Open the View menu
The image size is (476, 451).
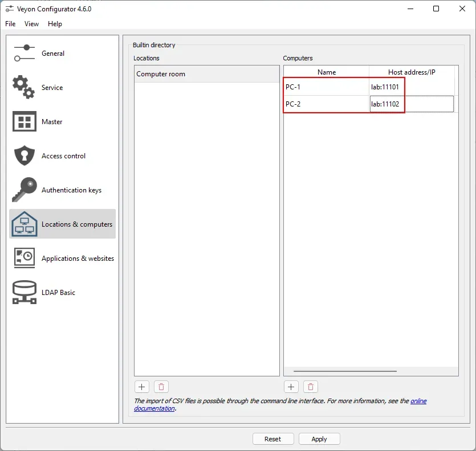(x=31, y=24)
